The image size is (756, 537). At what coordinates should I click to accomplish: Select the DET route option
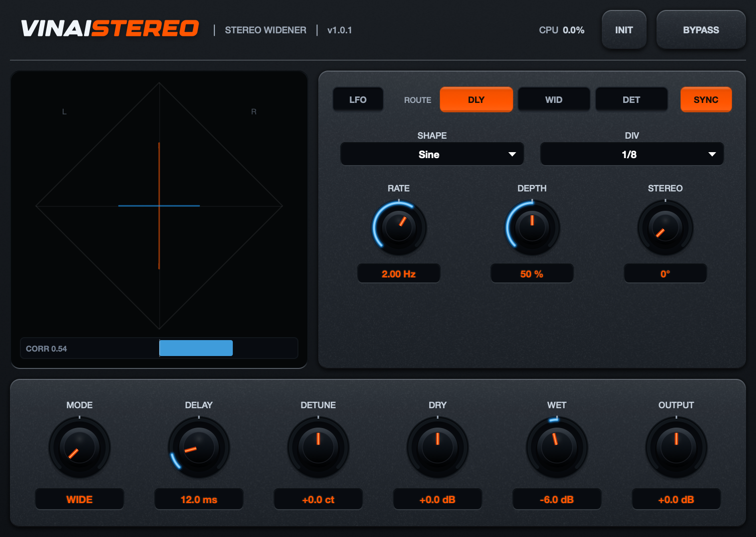pos(631,99)
